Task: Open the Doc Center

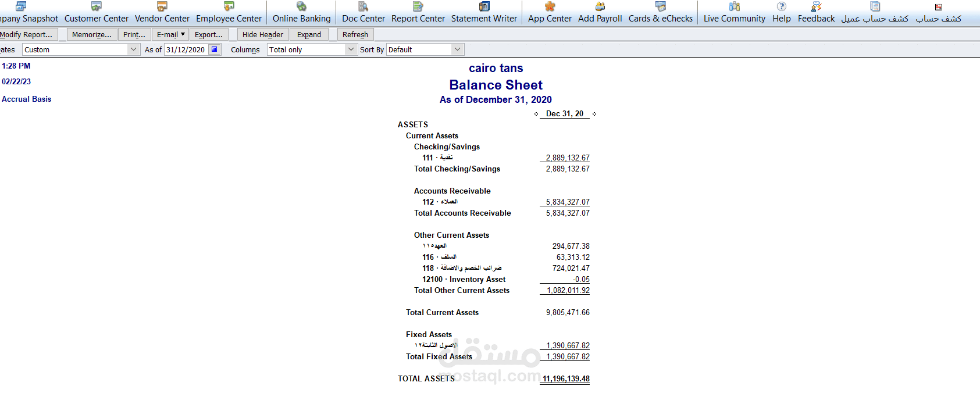Action: (364, 12)
